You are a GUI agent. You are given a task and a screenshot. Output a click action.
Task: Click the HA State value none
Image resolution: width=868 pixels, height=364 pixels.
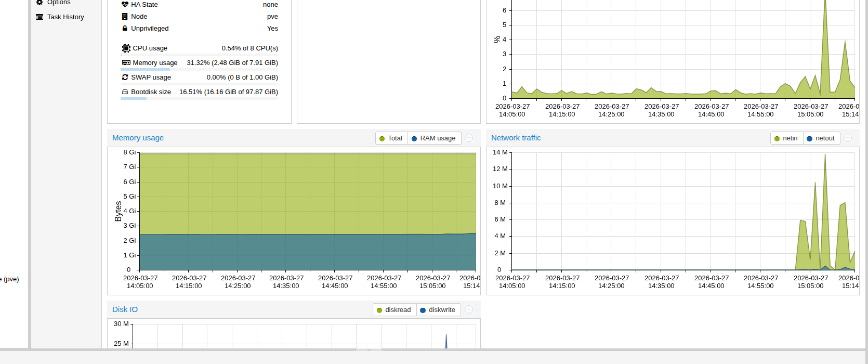pos(270,5)
